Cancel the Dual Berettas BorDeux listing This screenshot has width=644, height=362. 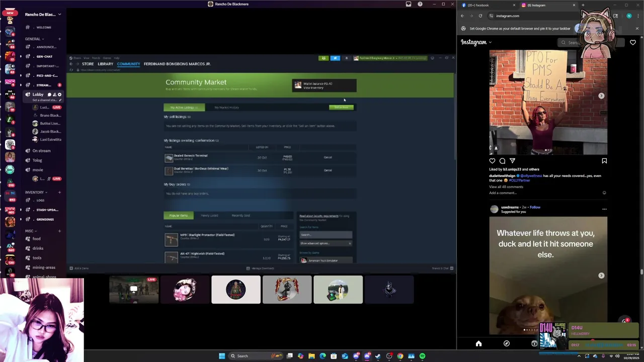coord(328,170)
